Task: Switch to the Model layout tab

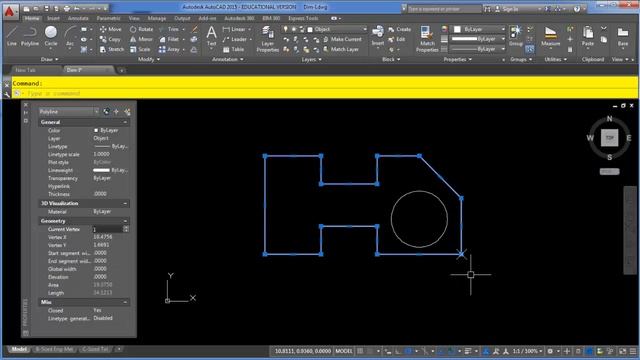Action: (x=18, y=349)
